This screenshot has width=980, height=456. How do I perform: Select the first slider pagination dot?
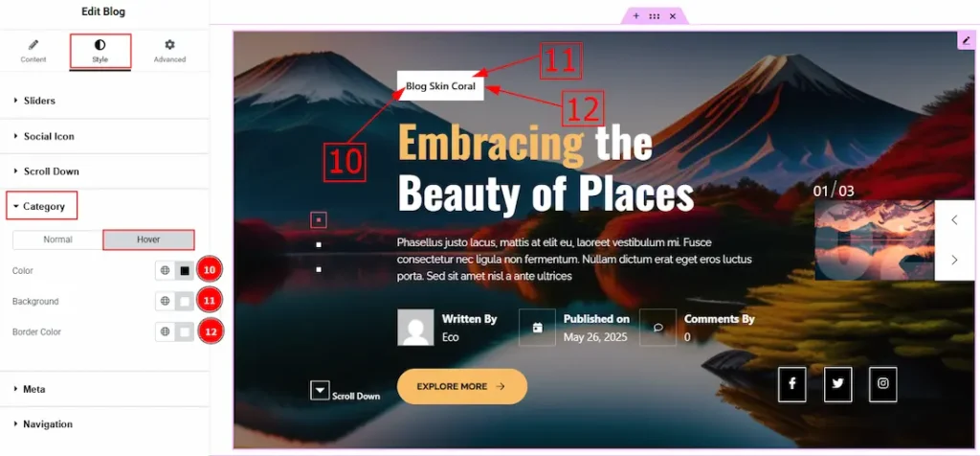pyautogui.click(x=319, y=220)
